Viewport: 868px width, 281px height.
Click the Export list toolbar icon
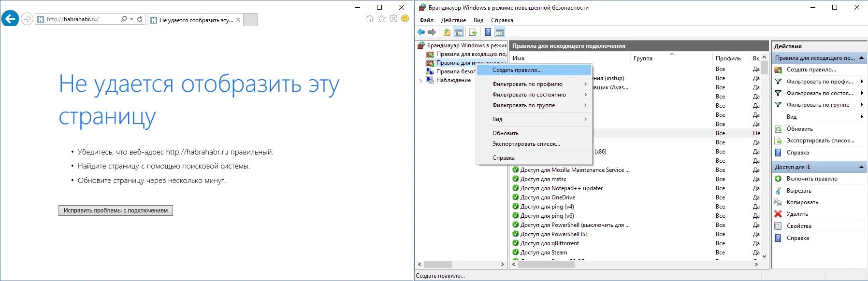click(473, 32)
